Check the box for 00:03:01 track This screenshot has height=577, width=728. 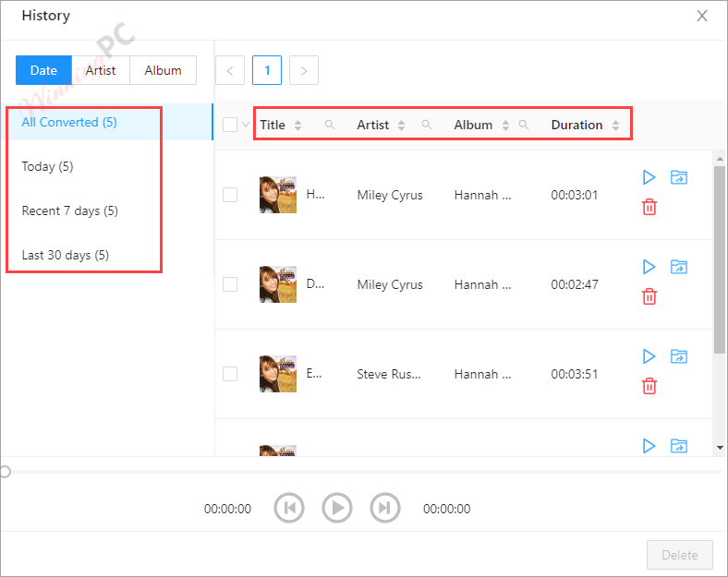click(230, 195)
